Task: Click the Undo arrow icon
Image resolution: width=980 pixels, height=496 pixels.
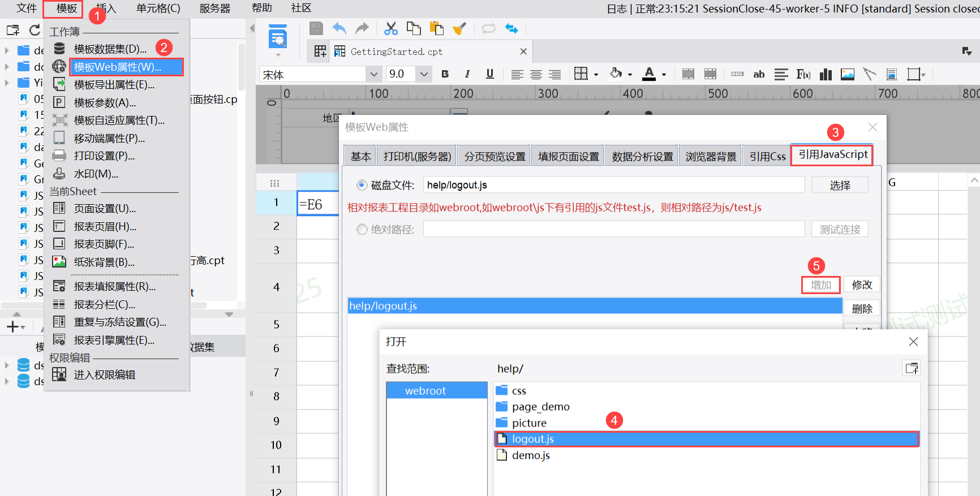Action: point(339,28)
